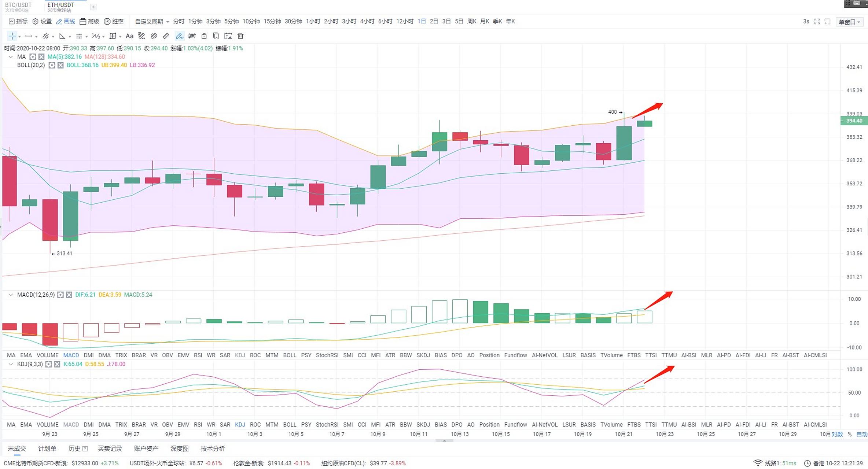Remove MACD indicator with X icon
The image size is (868, 469).
click(x=69, y=295)
